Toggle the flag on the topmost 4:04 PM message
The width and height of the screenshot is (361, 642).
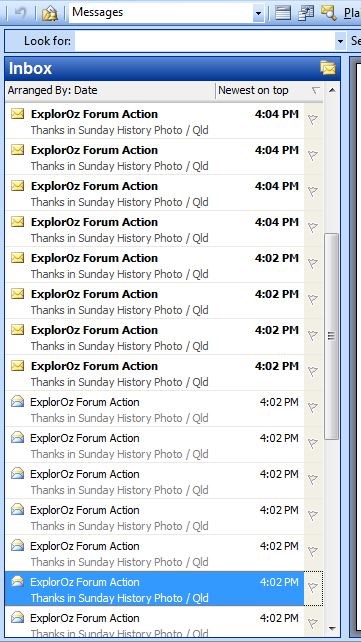(313, 120)
